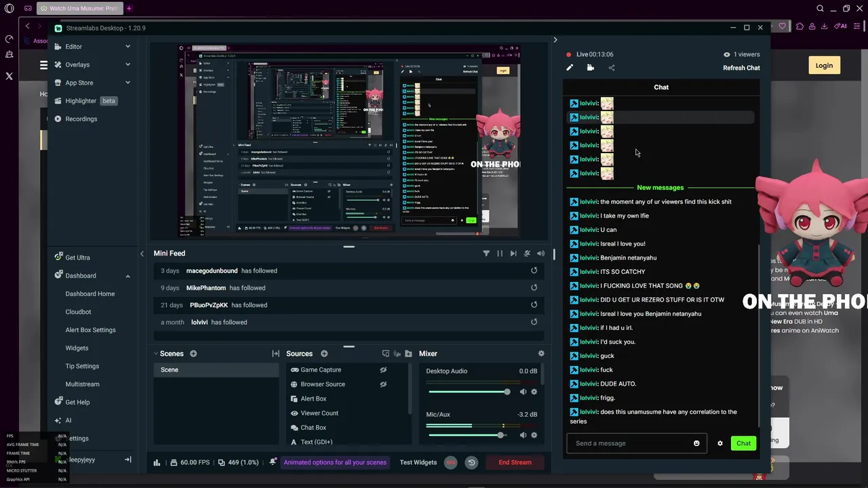Open Tip Settings page

coord(82,366)
